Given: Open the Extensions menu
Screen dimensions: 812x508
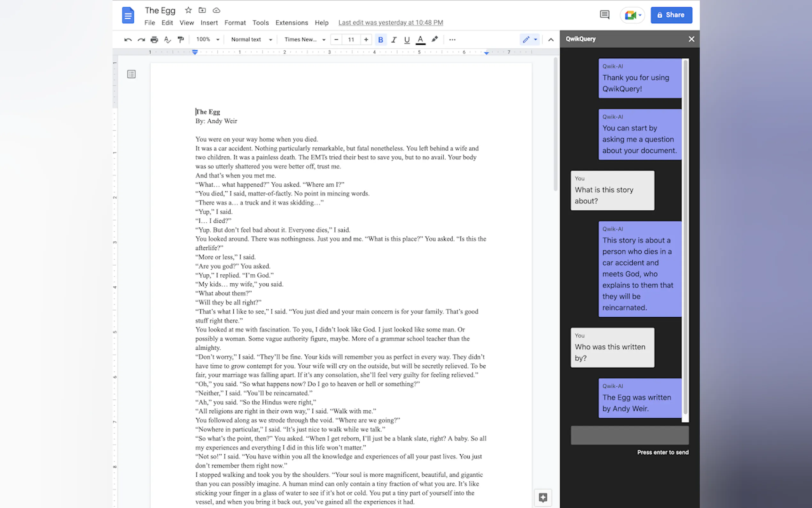Looking at the screenshot, I should pos(291,22).
